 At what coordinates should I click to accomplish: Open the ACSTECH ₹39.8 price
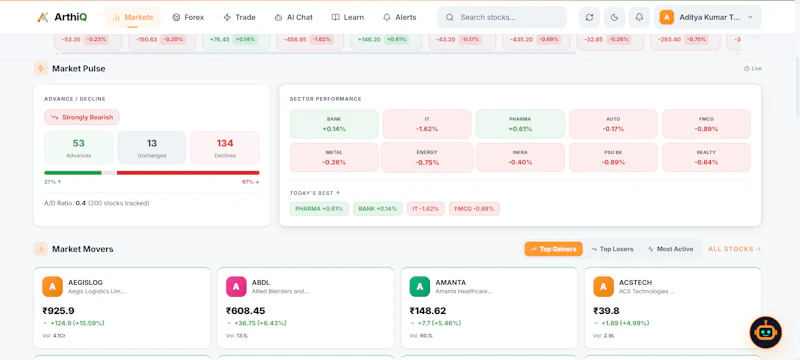tap(605, 311)
